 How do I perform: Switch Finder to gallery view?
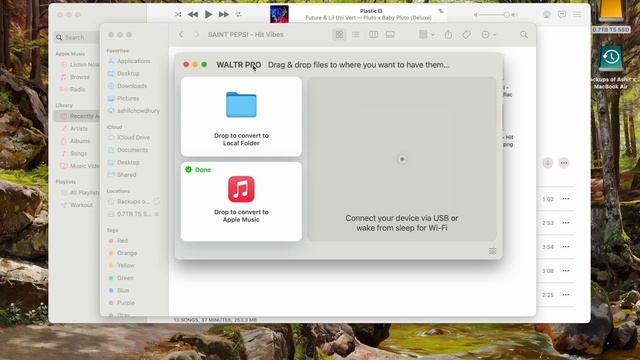[x=390, y=35]
